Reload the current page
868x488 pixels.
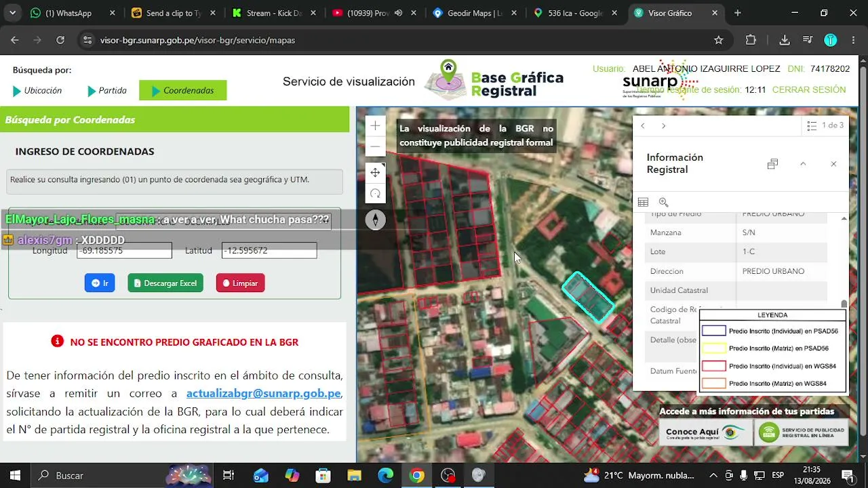(60, 40)
